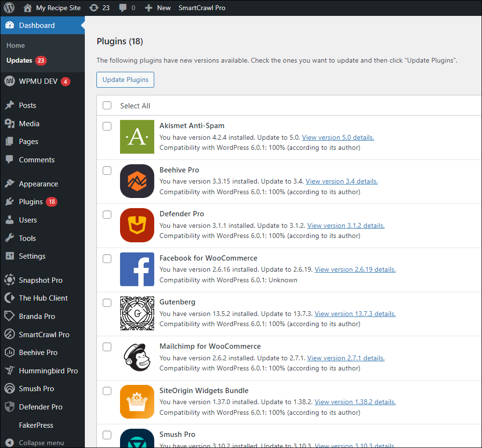The width and height of the screenshot is (482, 448).
Task: Open My Recipe Site admin bar menu
Action: click(58, 8)
